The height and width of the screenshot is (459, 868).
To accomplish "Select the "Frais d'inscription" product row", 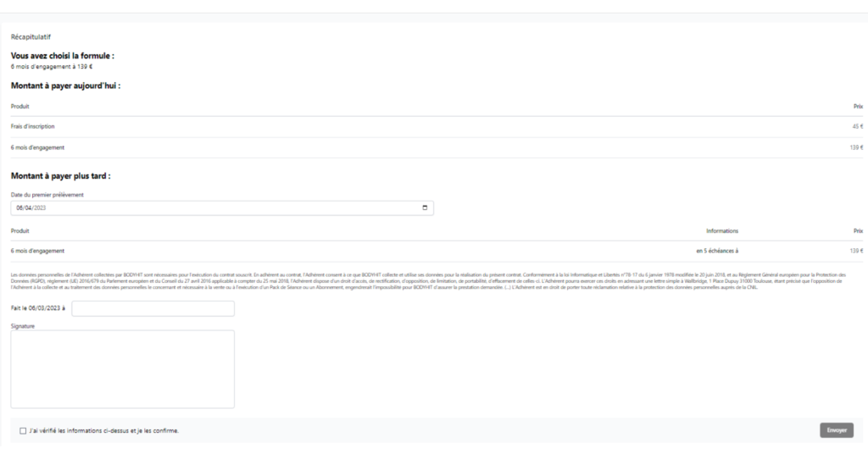I will click(33, 126).
